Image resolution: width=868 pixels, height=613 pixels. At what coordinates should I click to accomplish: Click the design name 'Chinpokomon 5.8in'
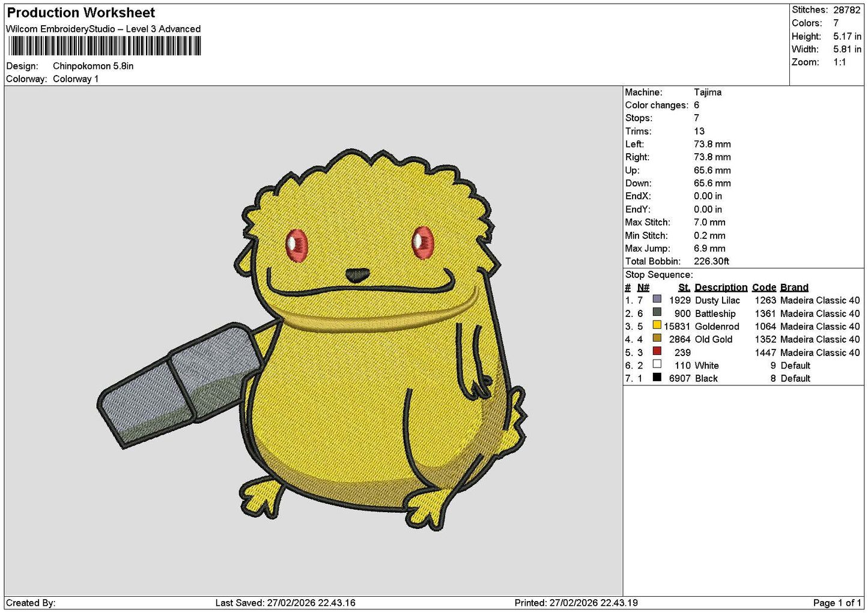(93, 66)
